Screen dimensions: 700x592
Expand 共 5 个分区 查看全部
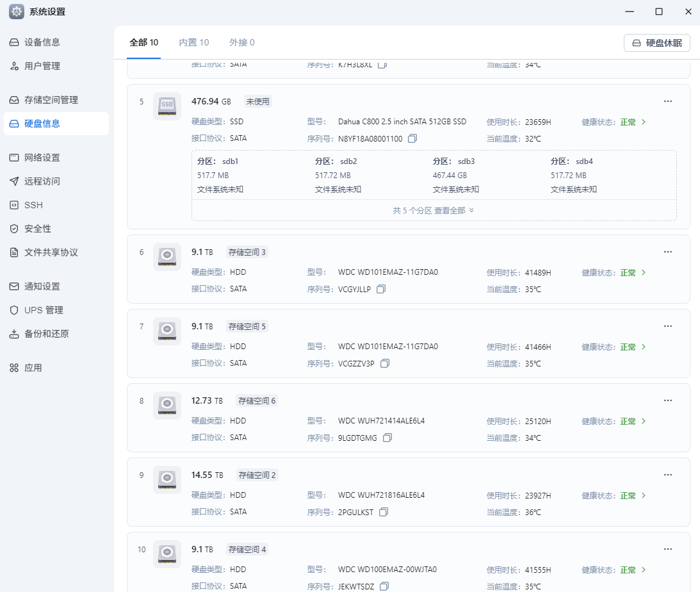click(434, 210)
